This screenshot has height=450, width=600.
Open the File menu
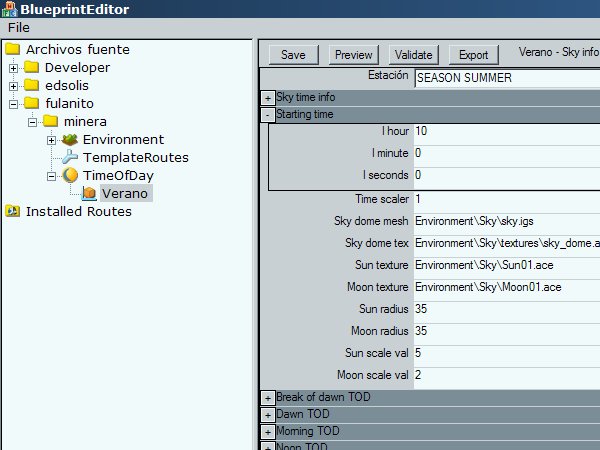[x=19, y=27]
